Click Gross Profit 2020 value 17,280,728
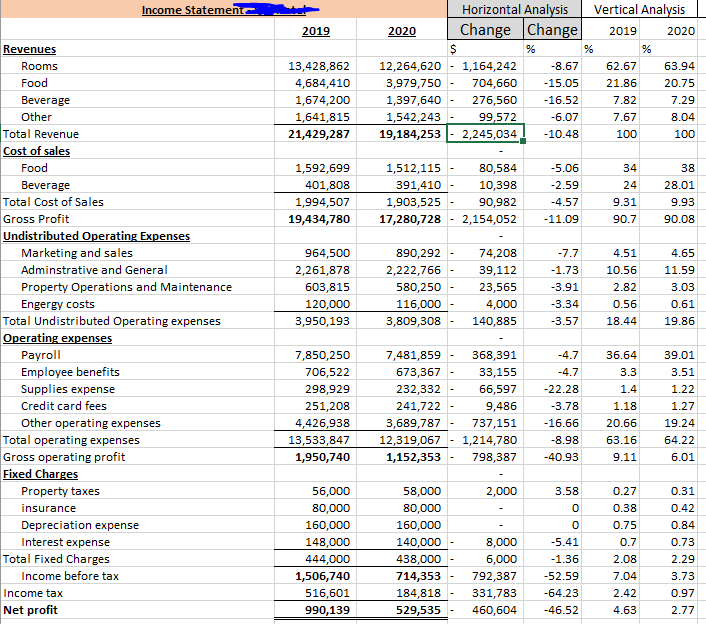This screenshot has width=706, height=624. point(410,219)
